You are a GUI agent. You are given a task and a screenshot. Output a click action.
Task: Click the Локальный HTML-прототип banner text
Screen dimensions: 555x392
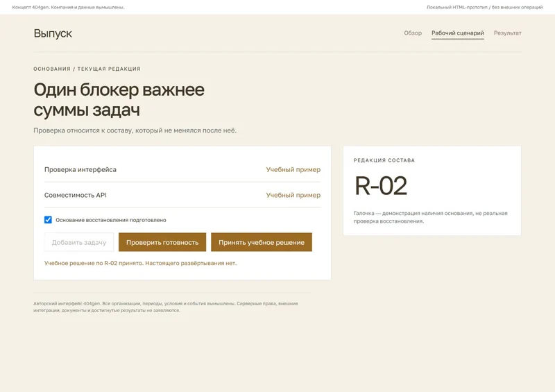(484, 7)
